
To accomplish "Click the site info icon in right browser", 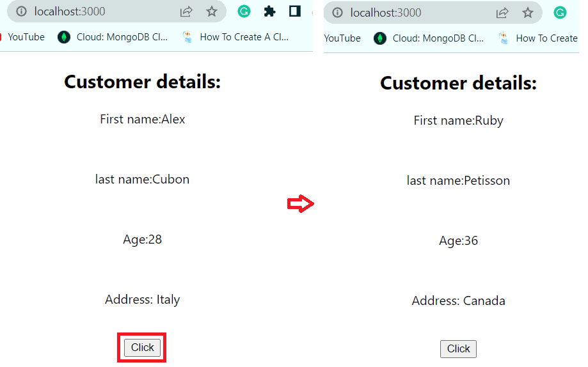I will pos(337,13).
